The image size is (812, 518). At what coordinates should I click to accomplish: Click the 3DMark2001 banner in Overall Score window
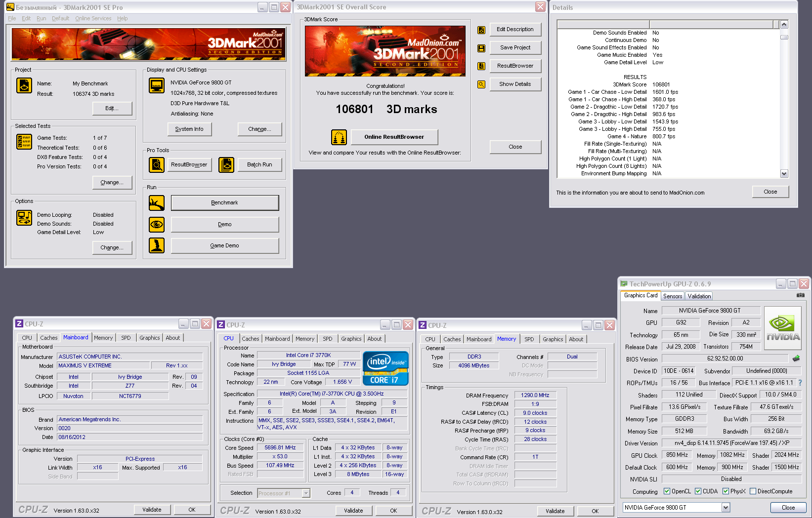coord(385,51)
